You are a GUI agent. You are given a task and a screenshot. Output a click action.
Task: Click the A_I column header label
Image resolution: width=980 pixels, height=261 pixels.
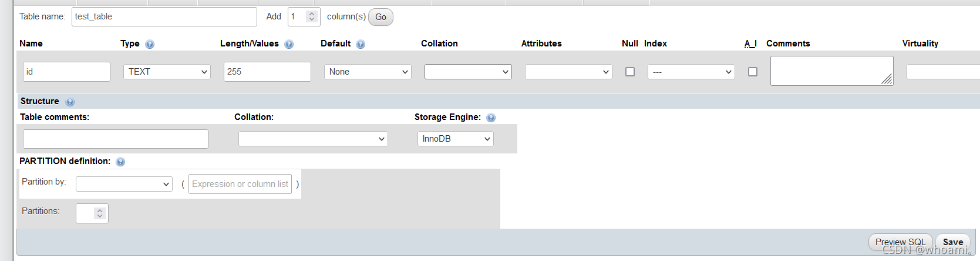click(750, 43)
